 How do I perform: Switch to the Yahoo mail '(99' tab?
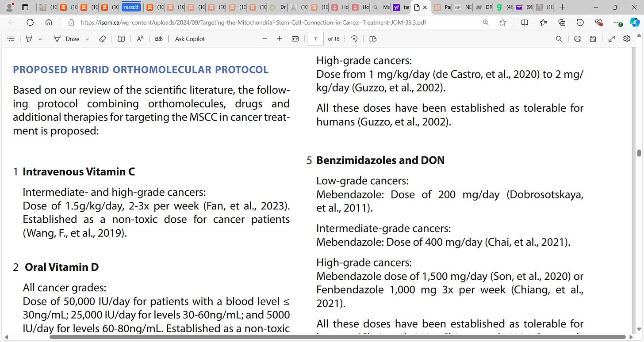coord(524,8)
